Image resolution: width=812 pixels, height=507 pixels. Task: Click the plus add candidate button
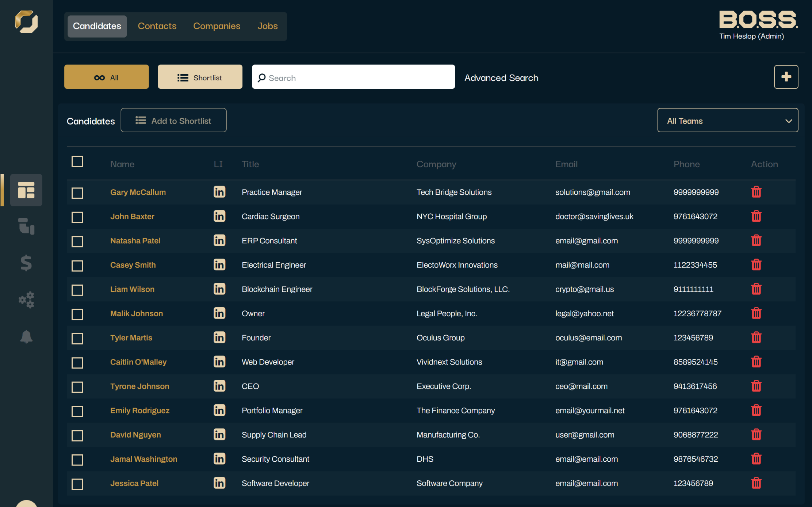pyautogui.click(x=786, y=77)
